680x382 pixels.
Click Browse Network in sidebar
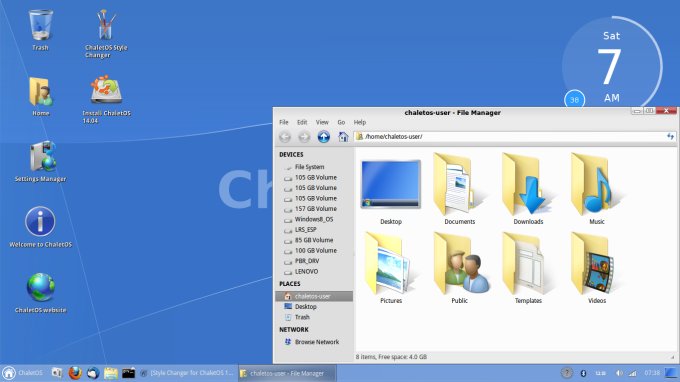(x=314, y=342)
